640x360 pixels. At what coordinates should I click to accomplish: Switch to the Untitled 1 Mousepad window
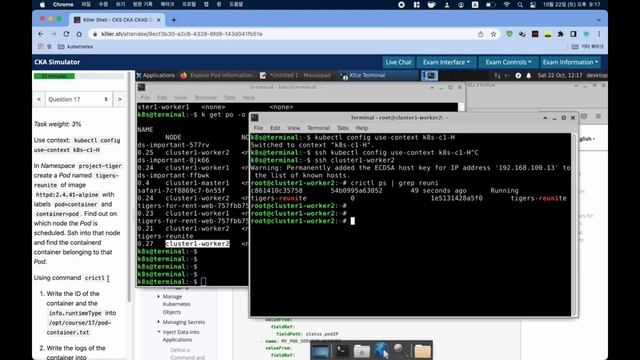[296, 75]
